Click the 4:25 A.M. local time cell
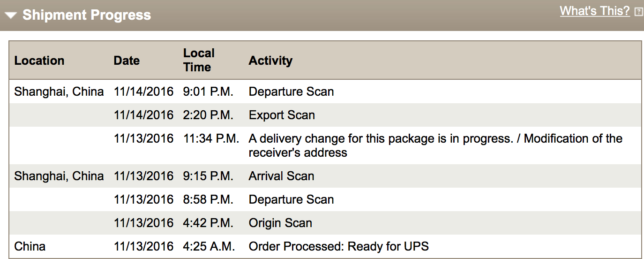The height and width of the screenshot is (259, 644). [209, 246]
